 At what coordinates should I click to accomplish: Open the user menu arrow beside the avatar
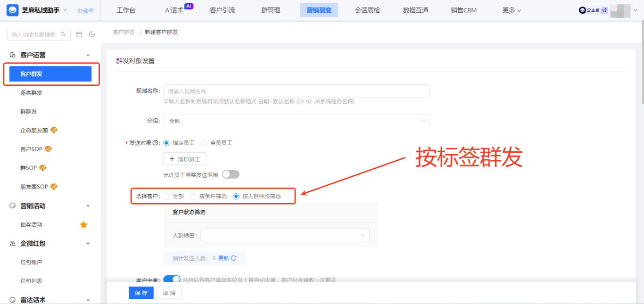tap(635, 10)
